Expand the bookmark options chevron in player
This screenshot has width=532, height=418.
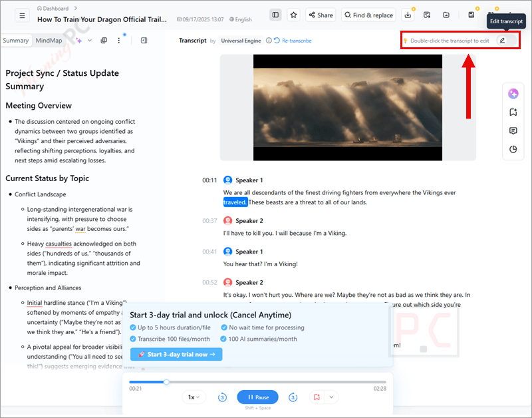point(331,397)
